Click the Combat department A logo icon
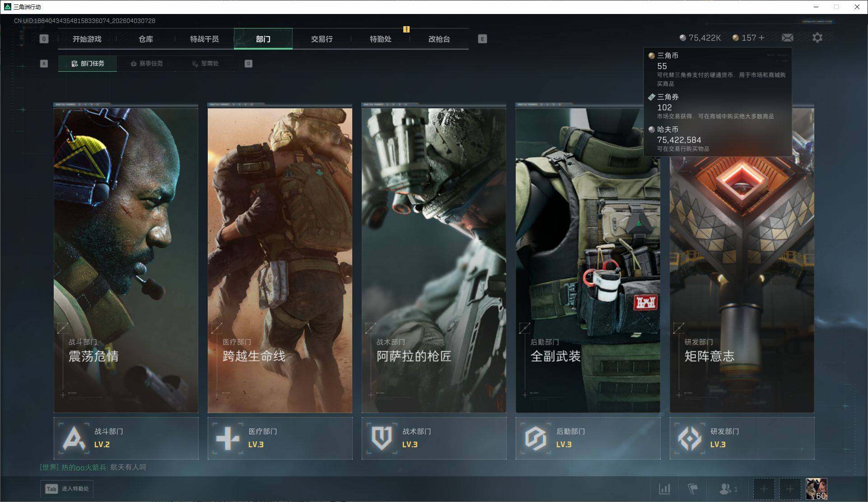The width and height of the screenshot is (868, 502). (74, 438)
